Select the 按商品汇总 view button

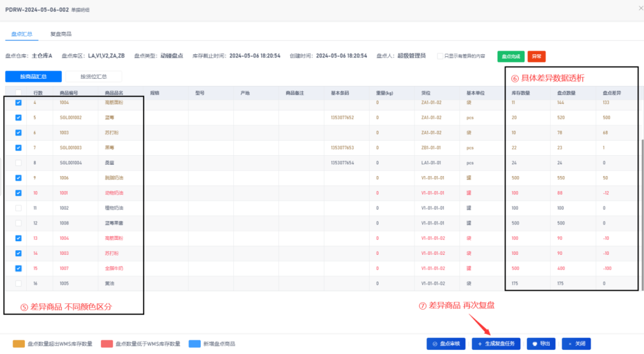[33, 76]
